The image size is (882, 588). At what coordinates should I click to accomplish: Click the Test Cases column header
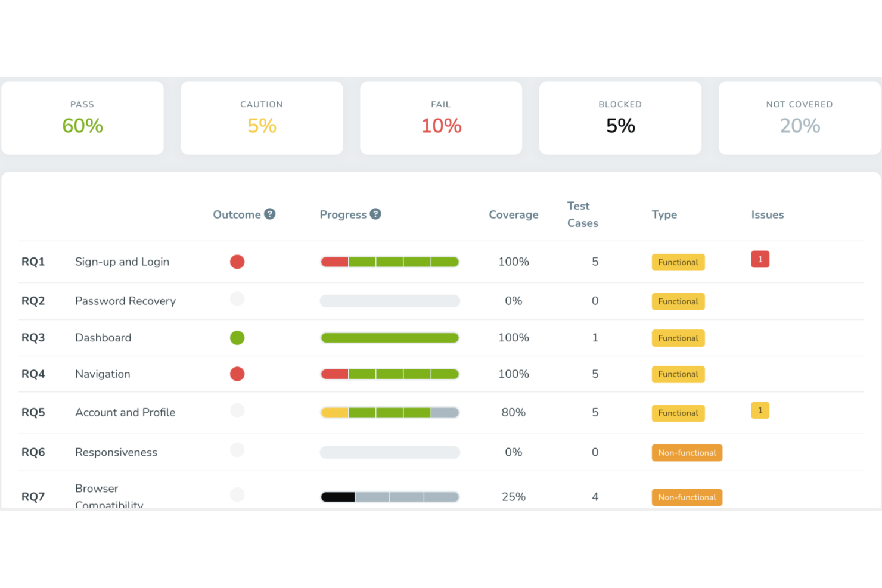pos(581,214)
